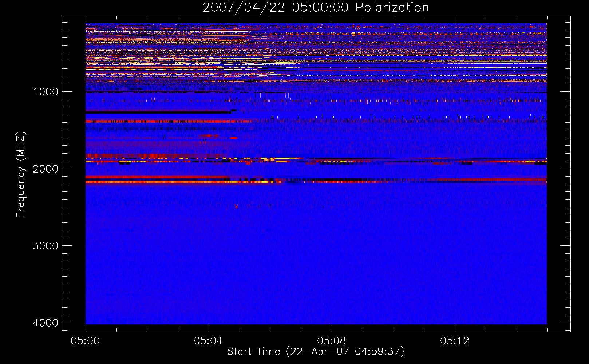Click the 05:04 time tick label

pyautogui.click(x=209, y=341)
